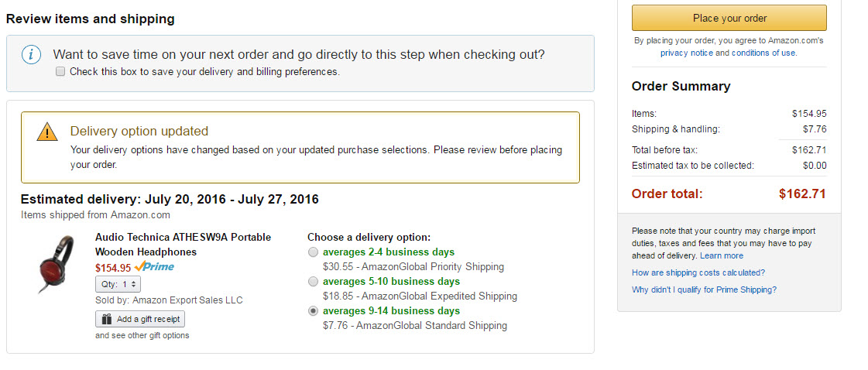Screen dimensions: 868x370
Task: Select AmazonGlobal Priority Shipping 2-4 days option
Action: [313, 252]
